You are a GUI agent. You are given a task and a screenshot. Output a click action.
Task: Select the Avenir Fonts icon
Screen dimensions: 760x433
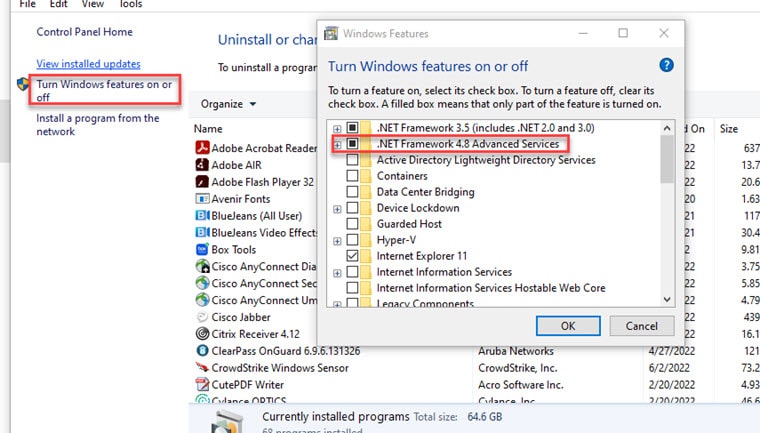(x=202, y=199)
